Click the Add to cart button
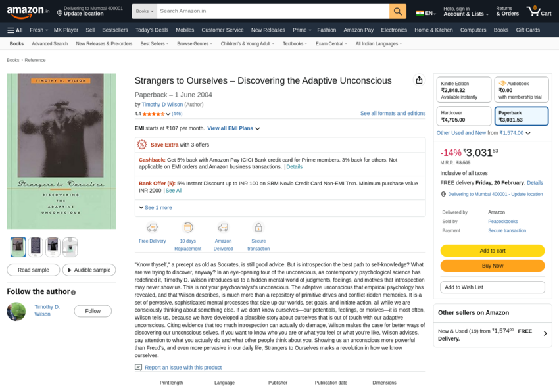The height and width of the screenshot is (392, 559). (493, 251)
